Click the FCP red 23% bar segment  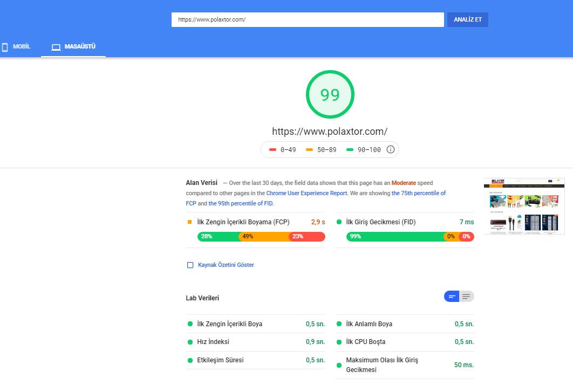tap(307, 236)
